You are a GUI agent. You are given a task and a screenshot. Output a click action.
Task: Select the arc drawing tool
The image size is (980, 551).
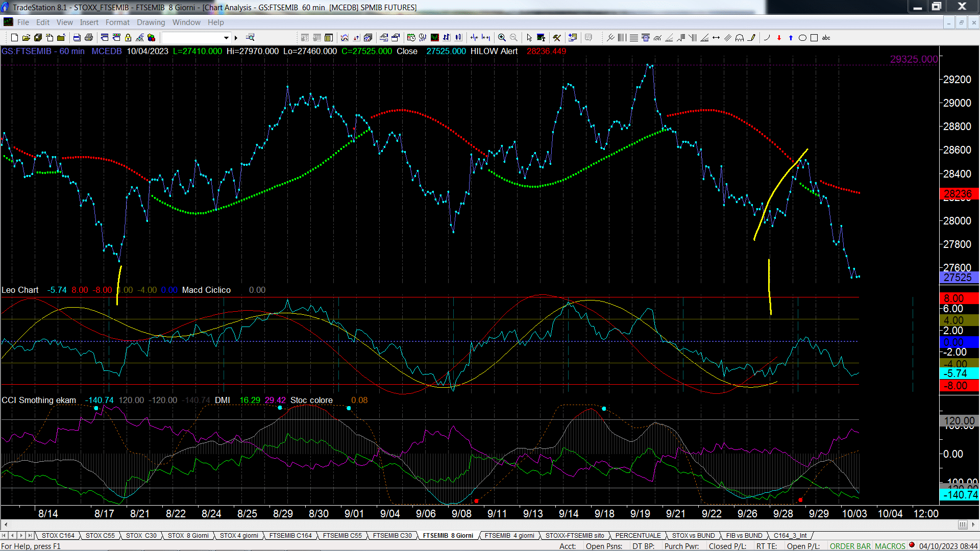point(767,38)
